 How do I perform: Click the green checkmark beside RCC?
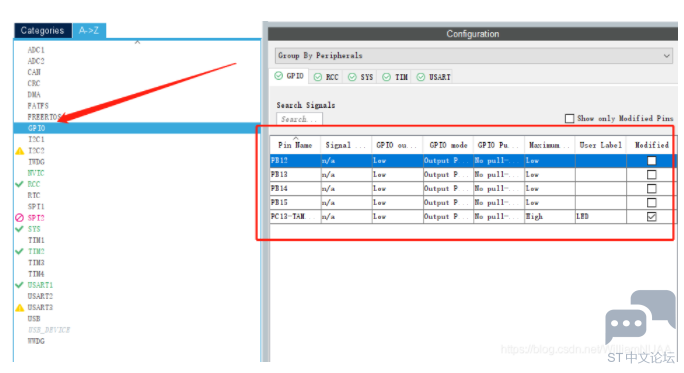click(x=19, y=184)
